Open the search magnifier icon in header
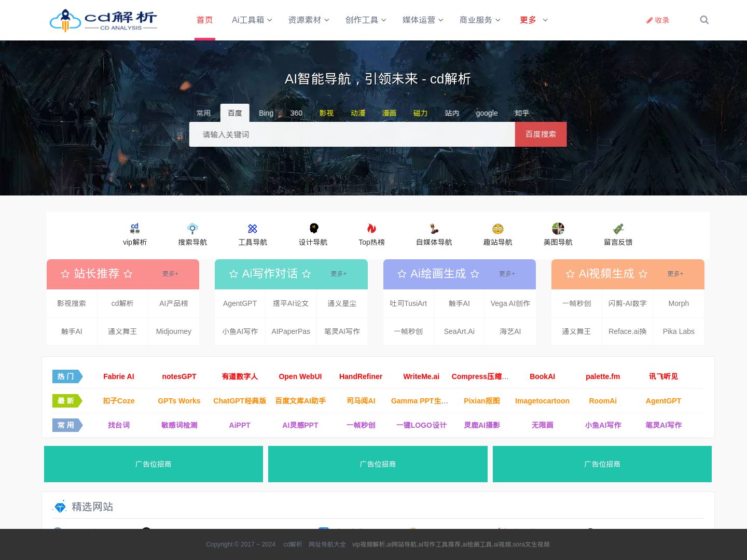This screenshot has width=747, height=560. pos(704,20)
